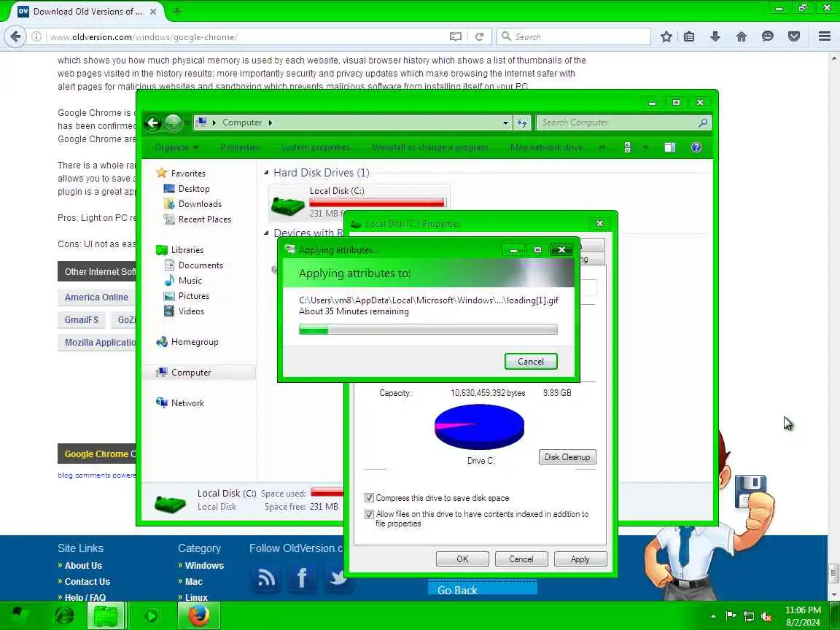
Task: Open the Firefox chat bubble icon
Action: click(767, 36)
